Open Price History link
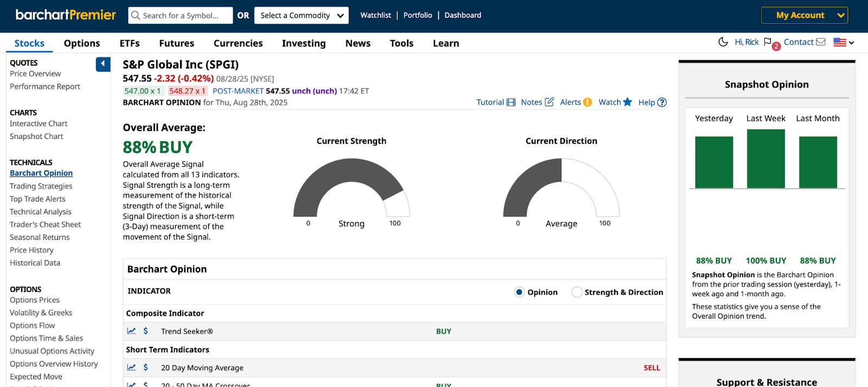The height and width of the screenshot is (387, 868). click(x=31, y=250)
